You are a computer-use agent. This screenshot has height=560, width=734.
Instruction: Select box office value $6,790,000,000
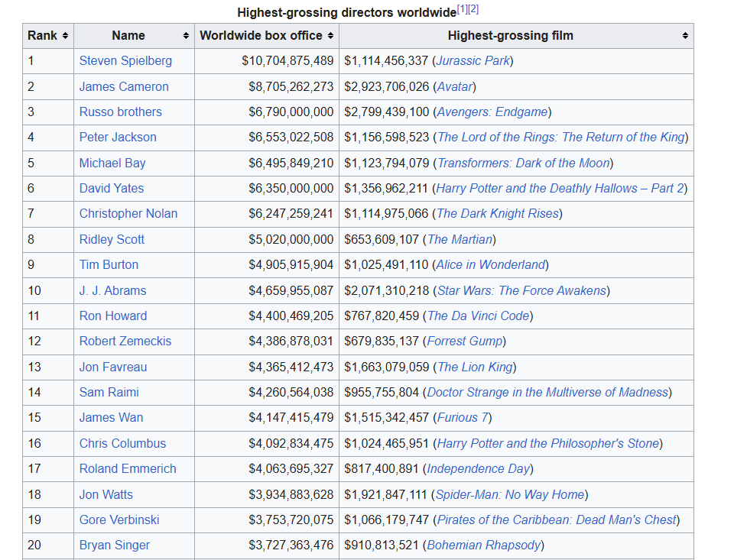[291, 112]
